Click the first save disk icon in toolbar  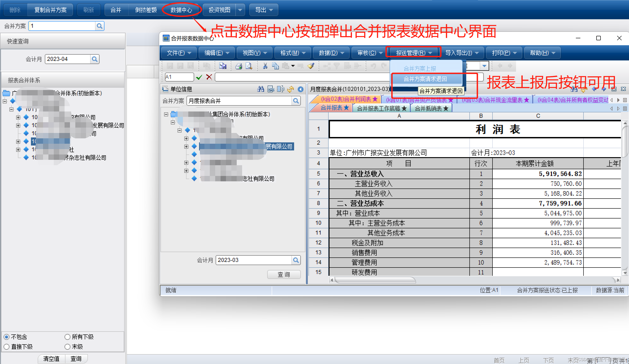(x=170, y=66)
